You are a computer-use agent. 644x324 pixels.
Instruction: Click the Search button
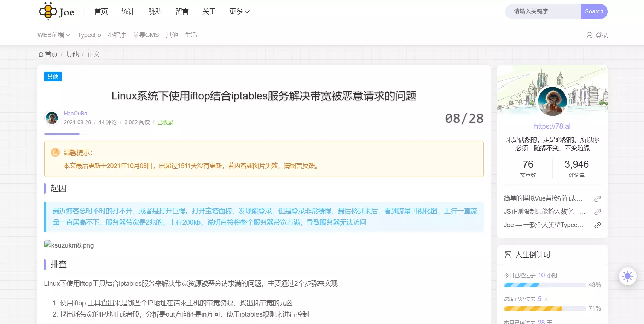tap(593, 11)
